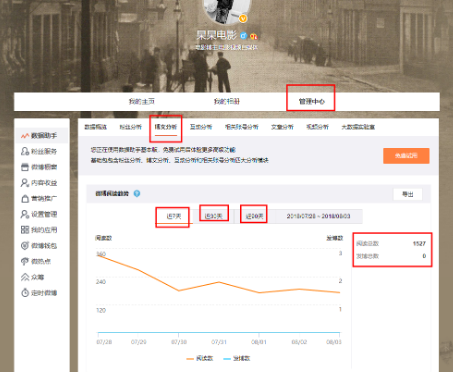Open the 互动分析 tab
This screenshot has height=372, width=453.
point(201,127)
